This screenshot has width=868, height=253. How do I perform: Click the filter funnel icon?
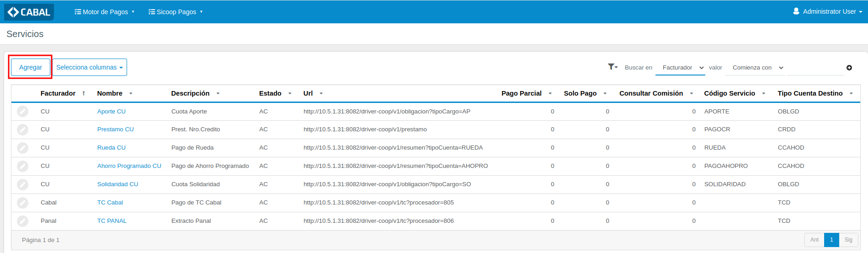[612, 67]
